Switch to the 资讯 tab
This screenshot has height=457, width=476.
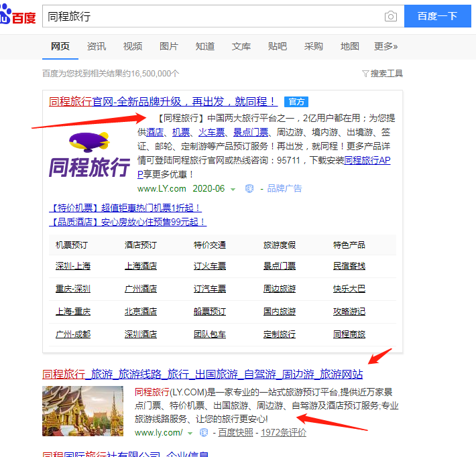click(x=97, y=46)
